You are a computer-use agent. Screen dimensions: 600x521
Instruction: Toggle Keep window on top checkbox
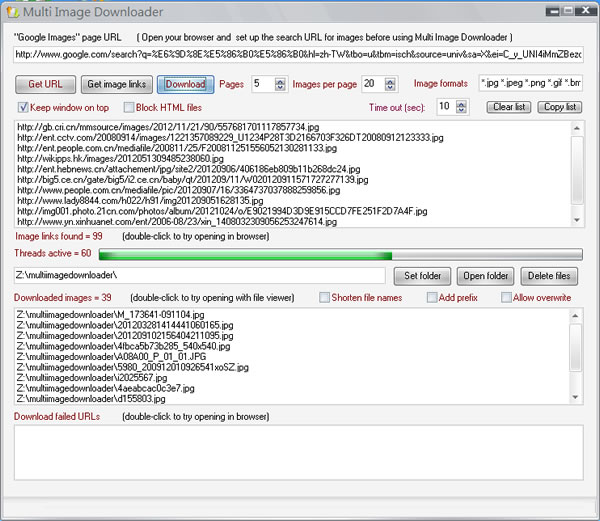[x=24, y=107]
